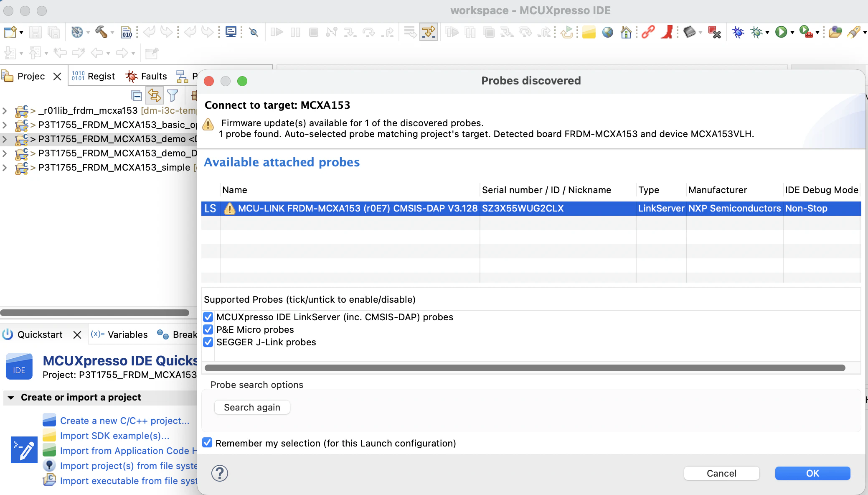The width and height of the screenshot is (868, 495).
Task: Select the Quickstart tab
Action: coord(33,334)
